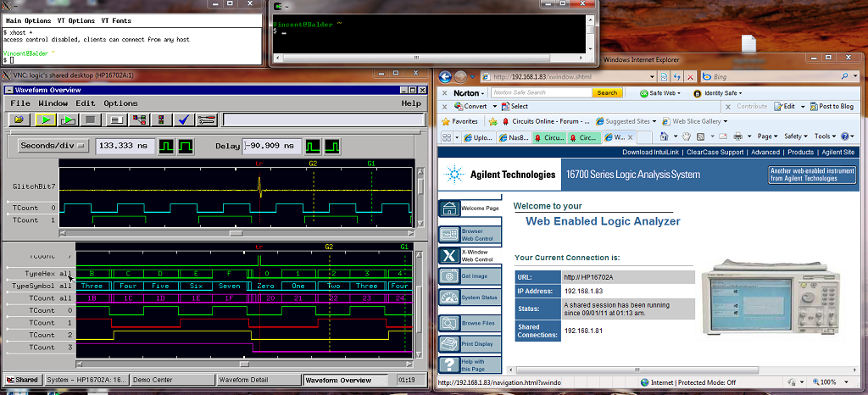Open the Suggested Sites dropdown

tap(654, 121)
